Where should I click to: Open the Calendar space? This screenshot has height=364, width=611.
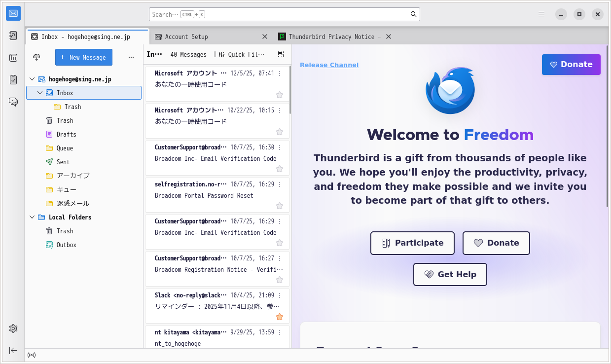[x=13, y=58]
